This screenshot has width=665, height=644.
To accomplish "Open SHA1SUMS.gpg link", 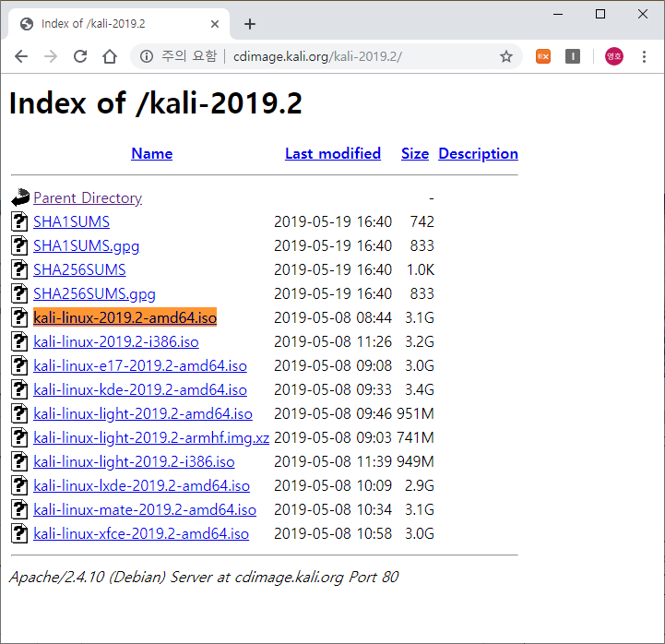I will [86, 246].
